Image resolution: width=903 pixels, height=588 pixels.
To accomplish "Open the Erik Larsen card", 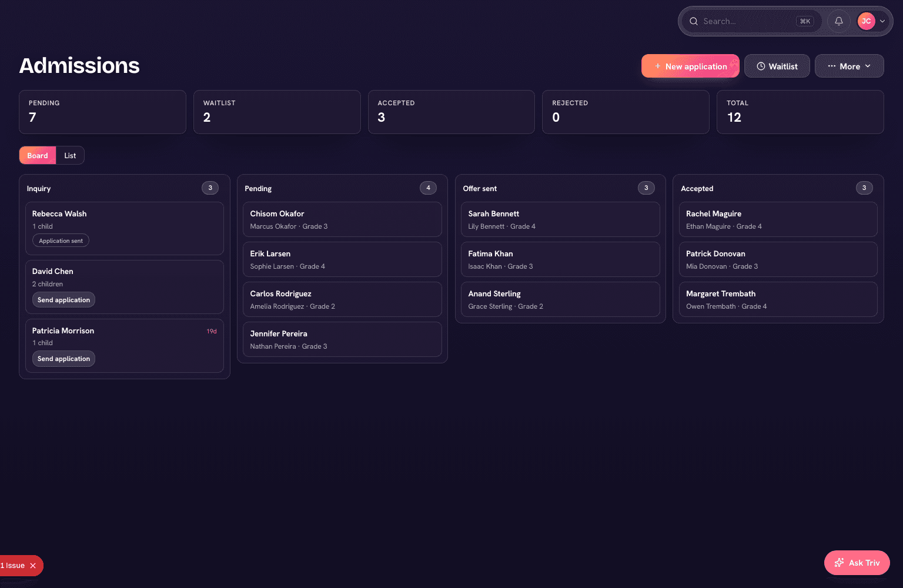I will [x=342, y=259].
